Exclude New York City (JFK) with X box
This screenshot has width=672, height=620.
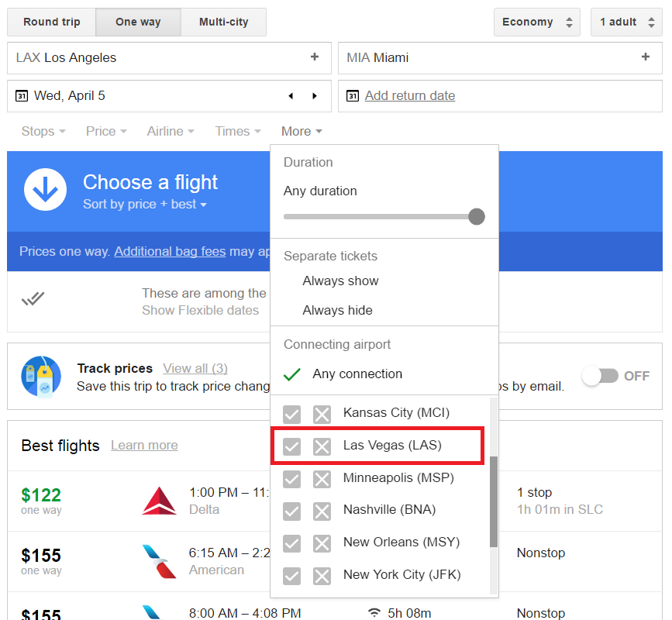[x=322, y=576]
